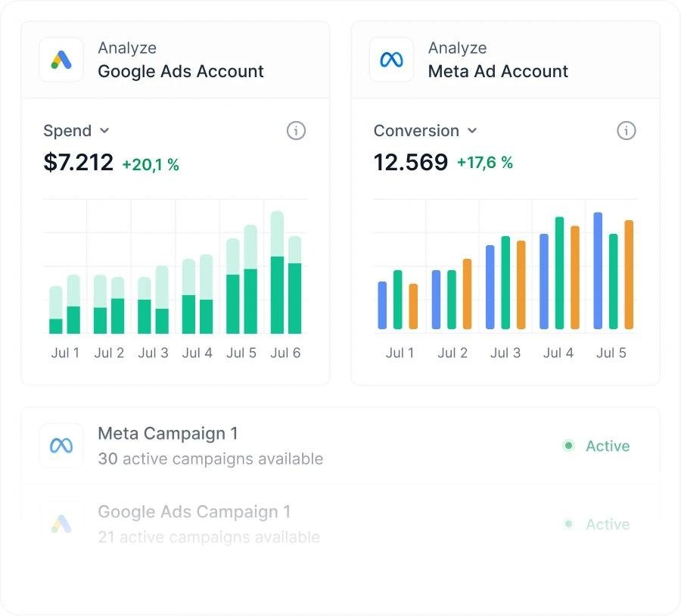The width and height of the screenshot is (681, 616).
Task: Click the +20,1 % spend change value
Action: (x=151, y=165)
